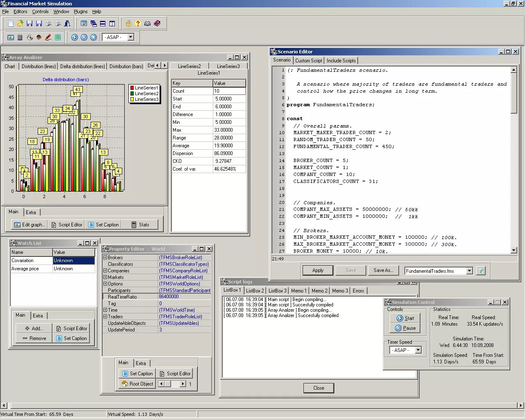Click the new document icon in the main toolbar
The width and height of the screenshot is (525, 420).
coord(11,23)
